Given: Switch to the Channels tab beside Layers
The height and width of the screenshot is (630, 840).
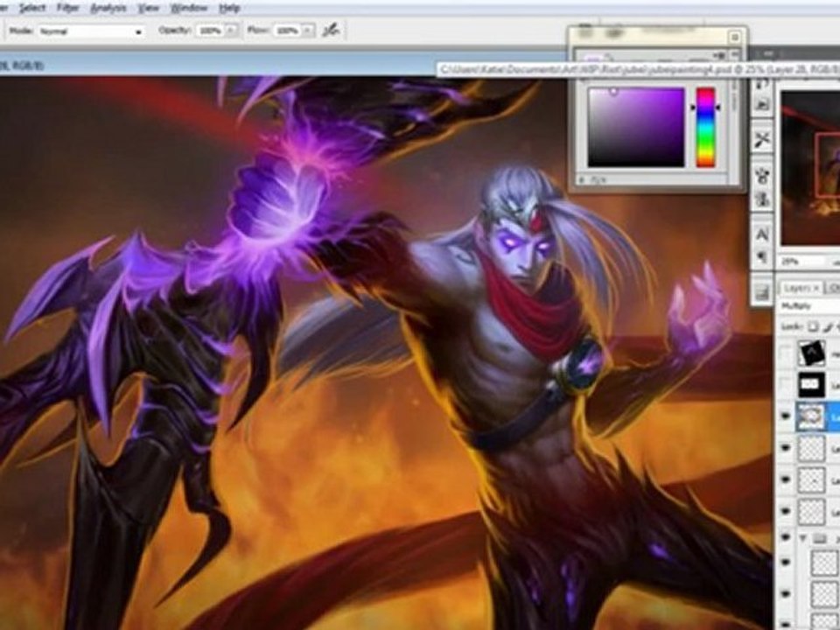Looking at the screenshot, I should pos(834,288).
